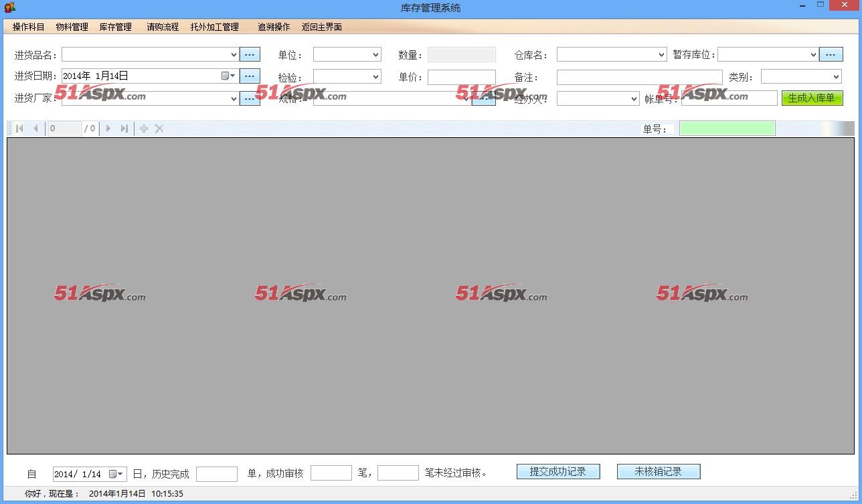Expand the 规格 dropdown

[466, 98]
